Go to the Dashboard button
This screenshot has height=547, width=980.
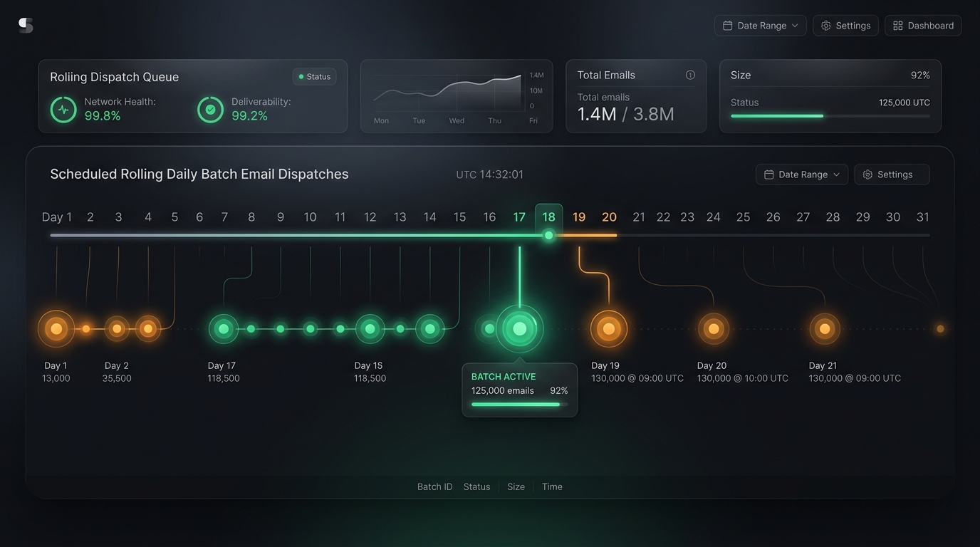click(x=923, y=26)
